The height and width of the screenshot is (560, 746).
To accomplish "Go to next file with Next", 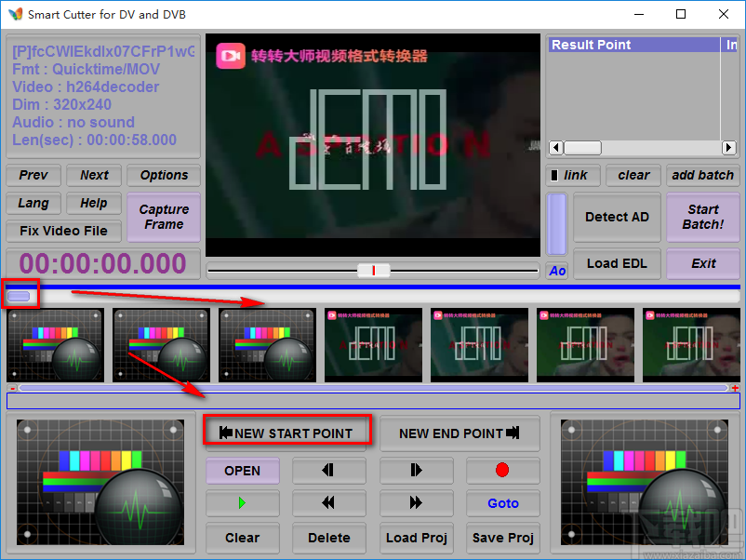I will [94, 175].
